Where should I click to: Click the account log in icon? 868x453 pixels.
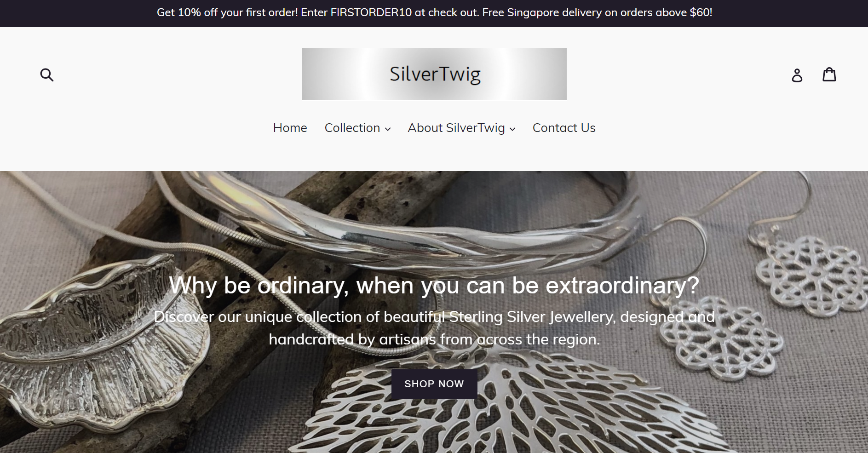(x=797, y=75)
